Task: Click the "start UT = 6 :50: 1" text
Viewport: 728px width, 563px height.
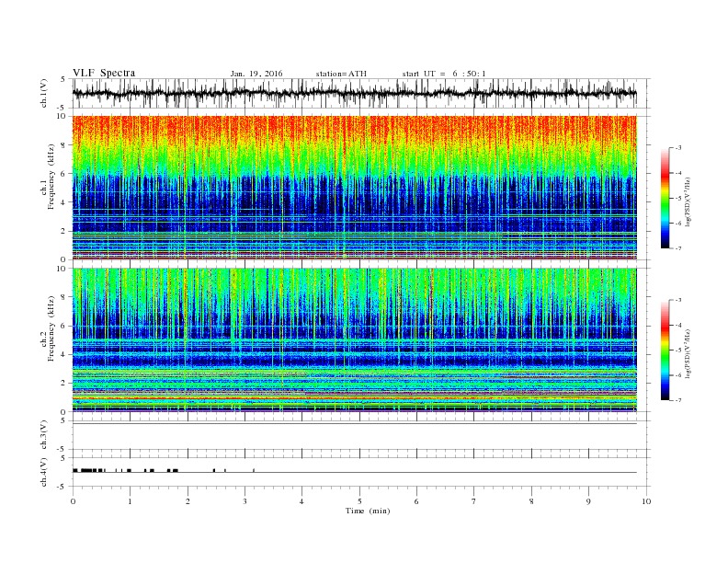Action: (x=444, y=74)
